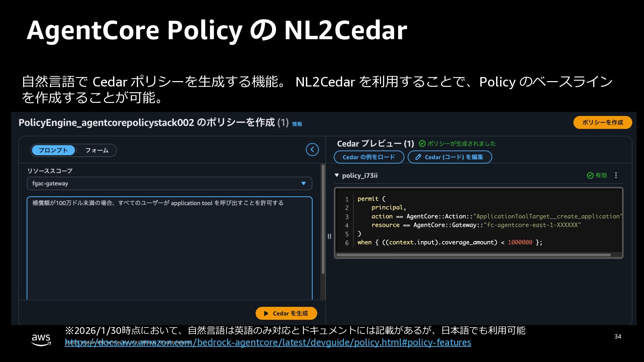The image size is (644, 362).
Task: Click the green 有効 status check icon
Action: pyautogui.click(x=590, y=175)
